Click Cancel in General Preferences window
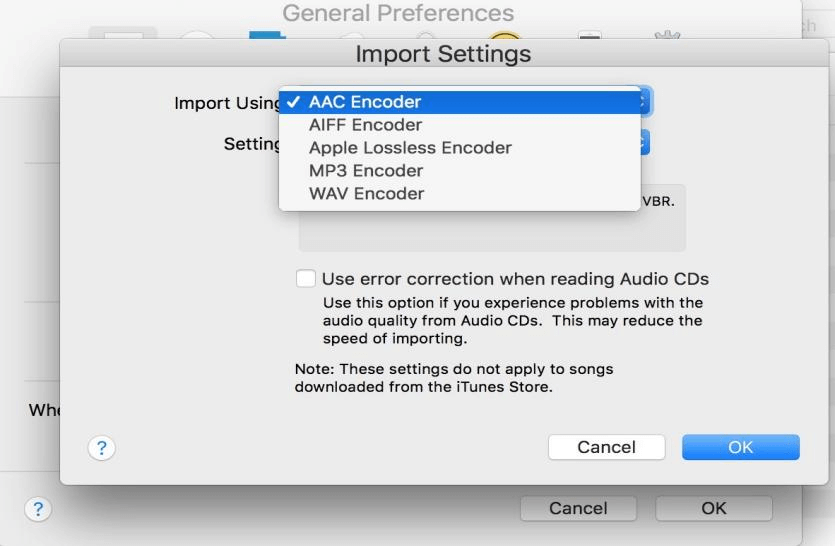The height and width of the screenshot is (546, 835). [x=579, y=509]
